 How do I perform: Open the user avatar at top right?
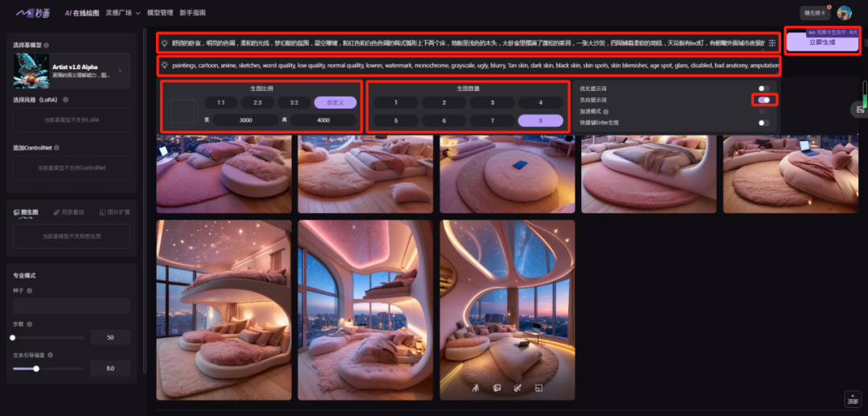point(844,13)
